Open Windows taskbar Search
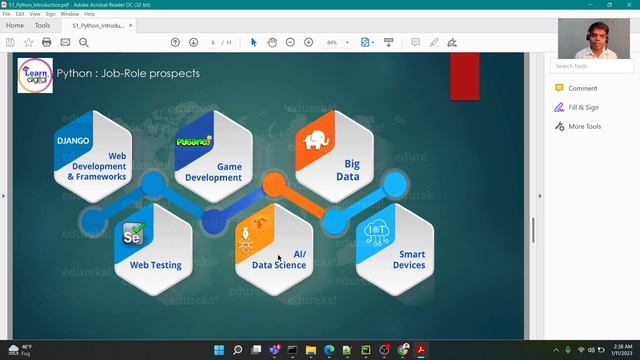 click(238, 350)
